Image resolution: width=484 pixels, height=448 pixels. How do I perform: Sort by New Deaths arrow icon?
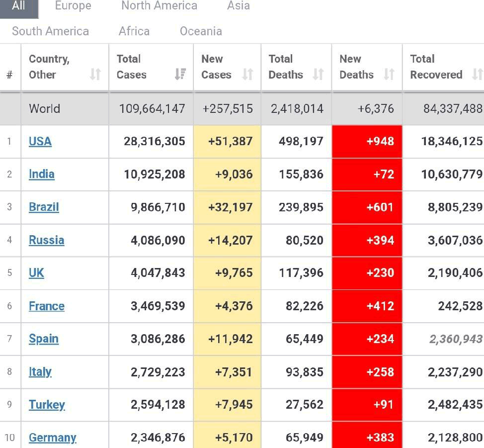tap(389, 75)
